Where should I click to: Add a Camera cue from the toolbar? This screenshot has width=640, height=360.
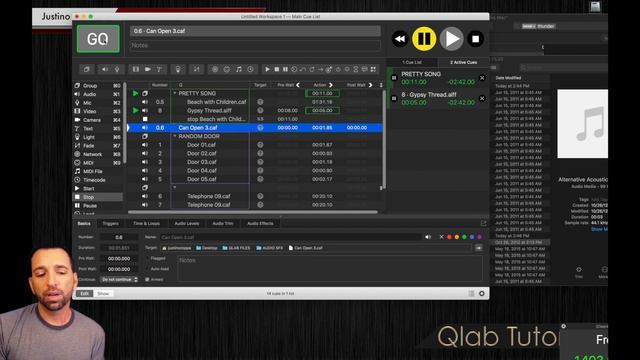click(x=147, y=69)
